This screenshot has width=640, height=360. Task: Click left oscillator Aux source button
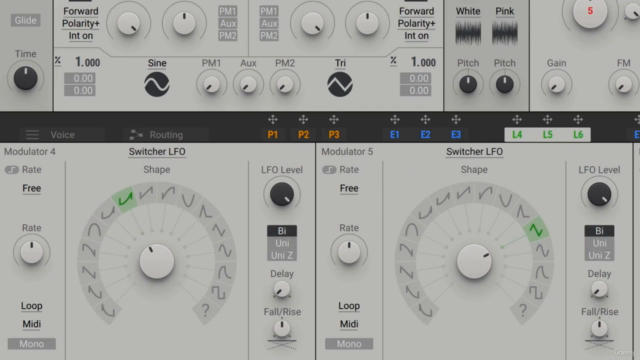(x=228, y=23)
